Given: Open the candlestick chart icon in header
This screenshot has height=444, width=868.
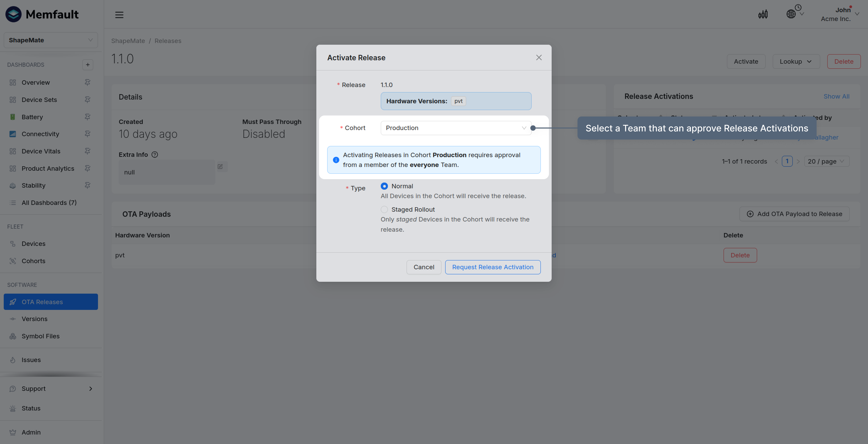Looking at the screenshot, I should pos(763,14).
